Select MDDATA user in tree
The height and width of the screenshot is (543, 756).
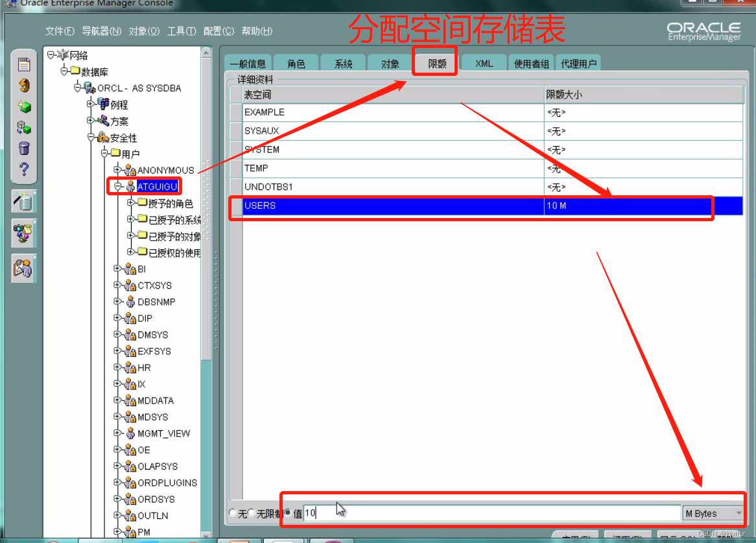click(x=155, y=401)
